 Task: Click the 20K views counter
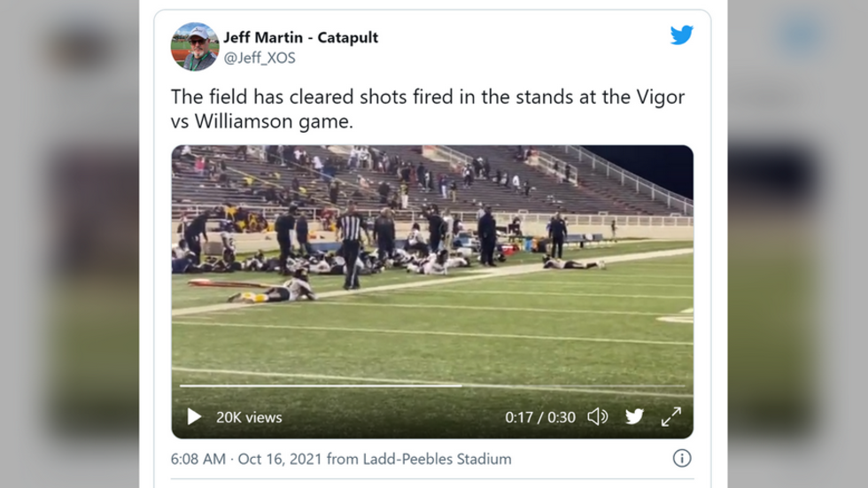pos(249,417)
